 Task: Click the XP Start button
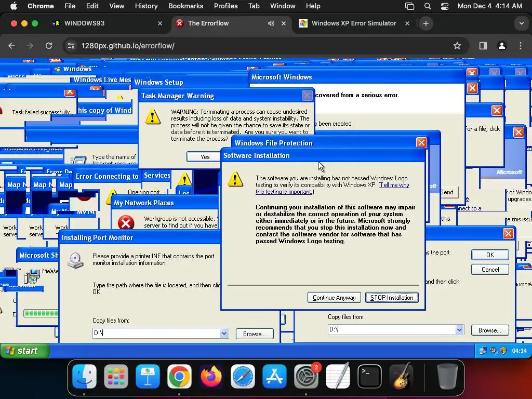(x=25, y=351)
